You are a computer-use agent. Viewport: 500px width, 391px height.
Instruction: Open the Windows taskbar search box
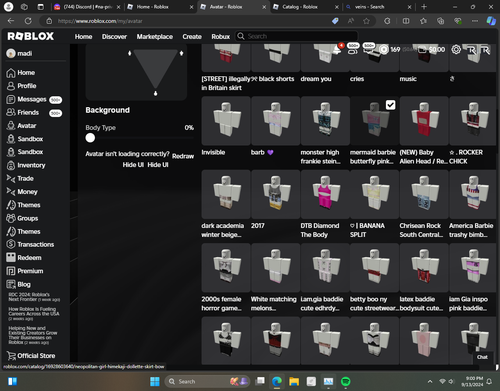tap(207, 381)
